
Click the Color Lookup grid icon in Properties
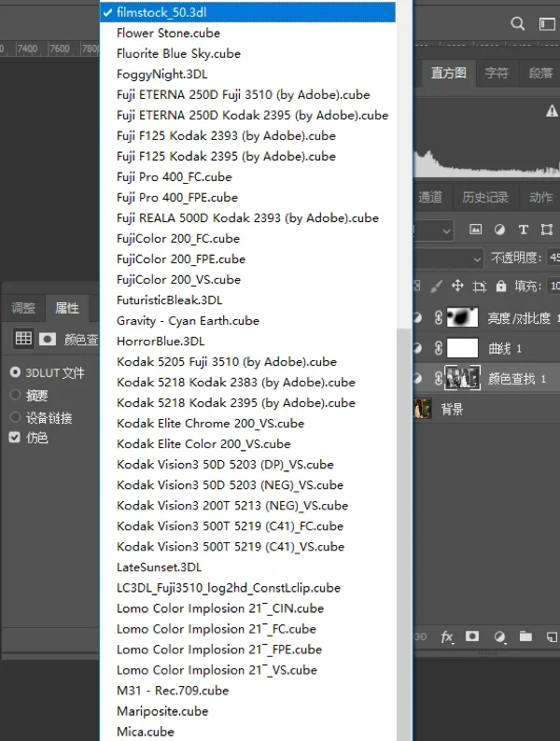click(23, 339)
